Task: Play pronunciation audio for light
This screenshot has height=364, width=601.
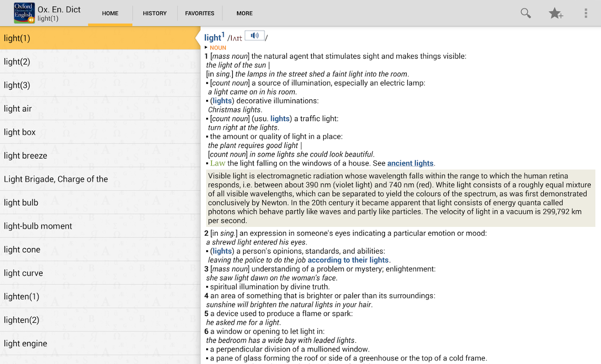Action: click(x=254, y=36)
